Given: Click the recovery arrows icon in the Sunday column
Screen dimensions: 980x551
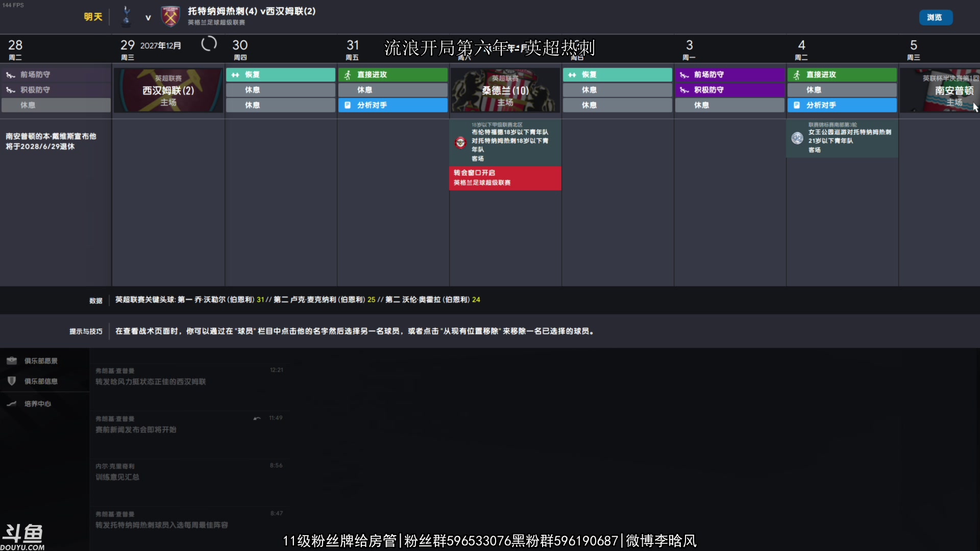Looking at the screenshot, I should pyautogui.click(x=572, y=74).
